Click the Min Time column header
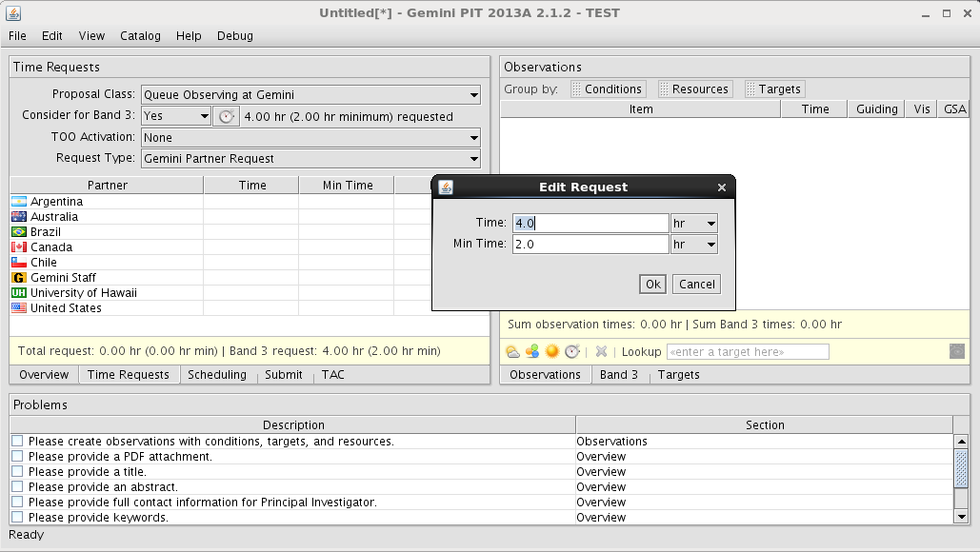The height and width of the screenshot is (552, 980). tap(347, 185)
